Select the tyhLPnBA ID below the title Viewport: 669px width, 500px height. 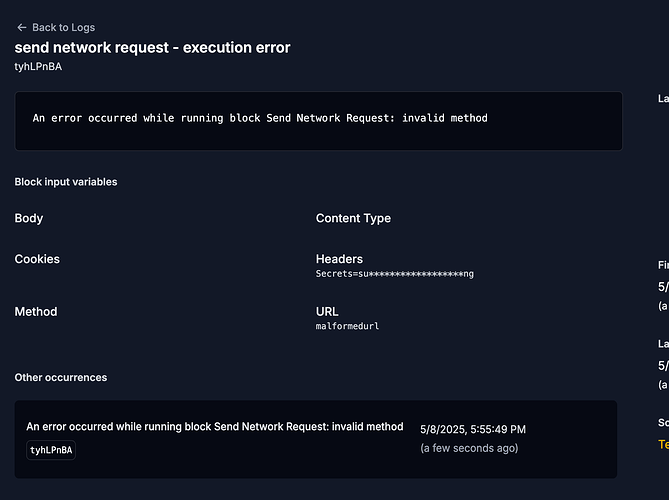pos(38,66)
